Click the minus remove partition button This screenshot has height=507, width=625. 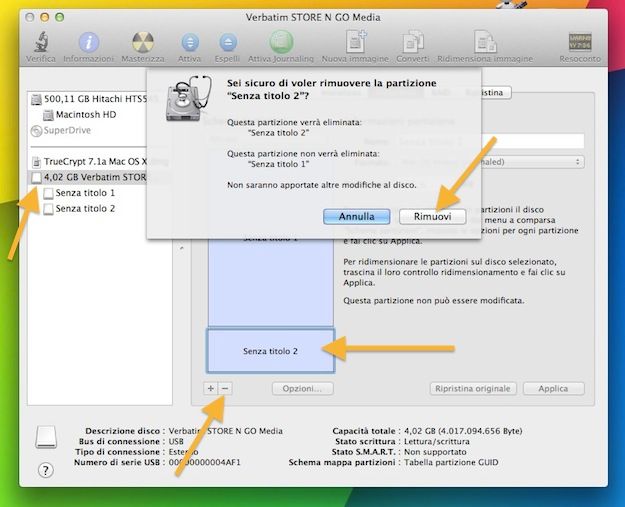coord(225,388)
